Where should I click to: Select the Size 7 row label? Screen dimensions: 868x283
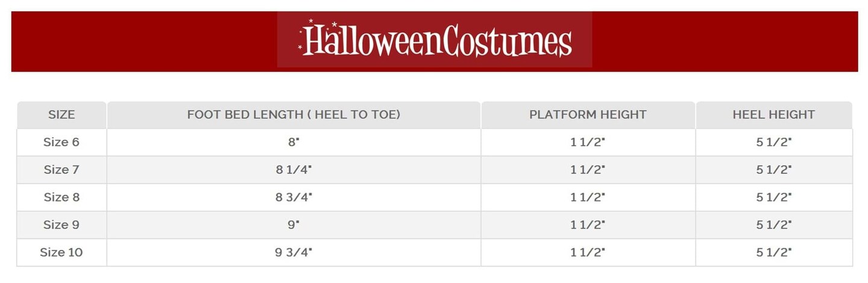[61, 170]
